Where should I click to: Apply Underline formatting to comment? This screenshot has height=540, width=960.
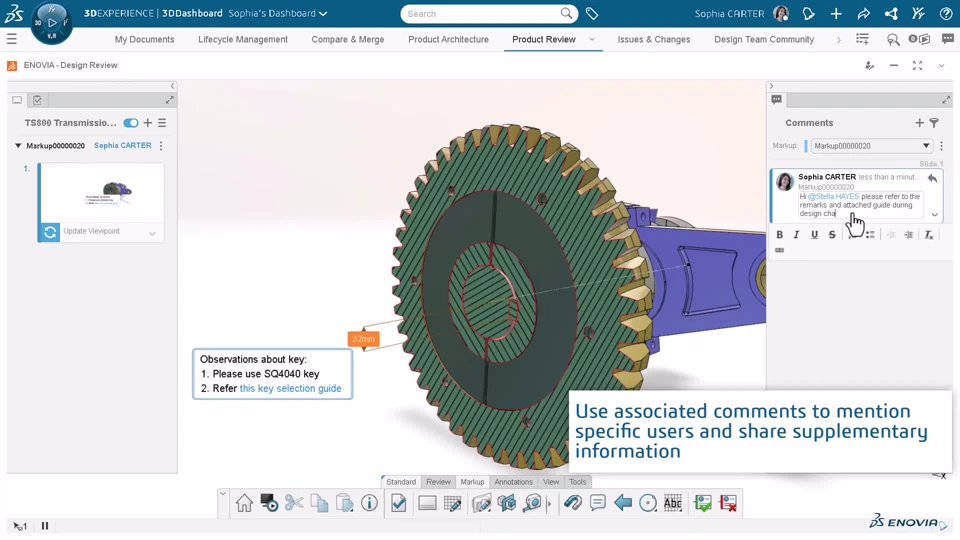tap(814, 234)
